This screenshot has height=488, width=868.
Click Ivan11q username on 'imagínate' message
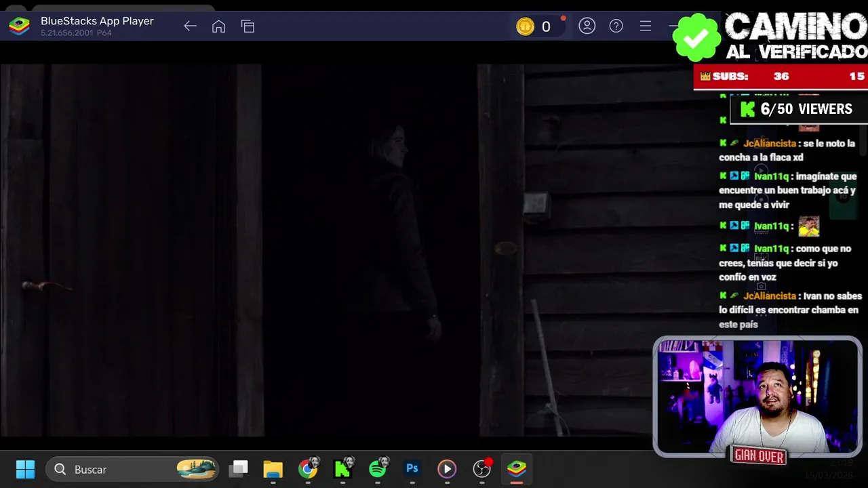click(x=772, y=176)
